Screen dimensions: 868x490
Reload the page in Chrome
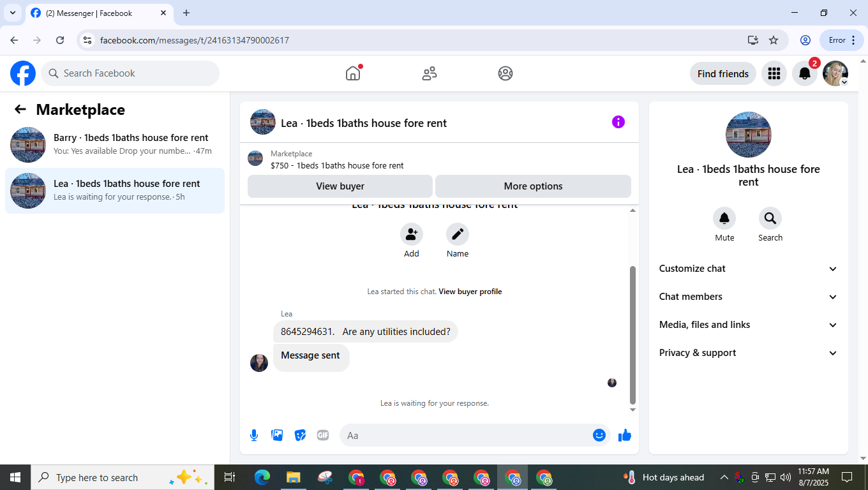tap(60, 40)
